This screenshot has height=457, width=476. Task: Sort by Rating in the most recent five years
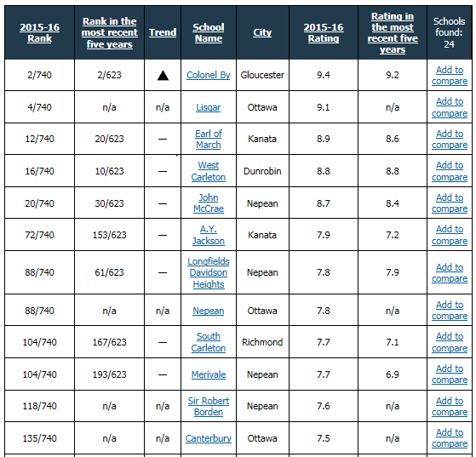(x=393, y=33)
